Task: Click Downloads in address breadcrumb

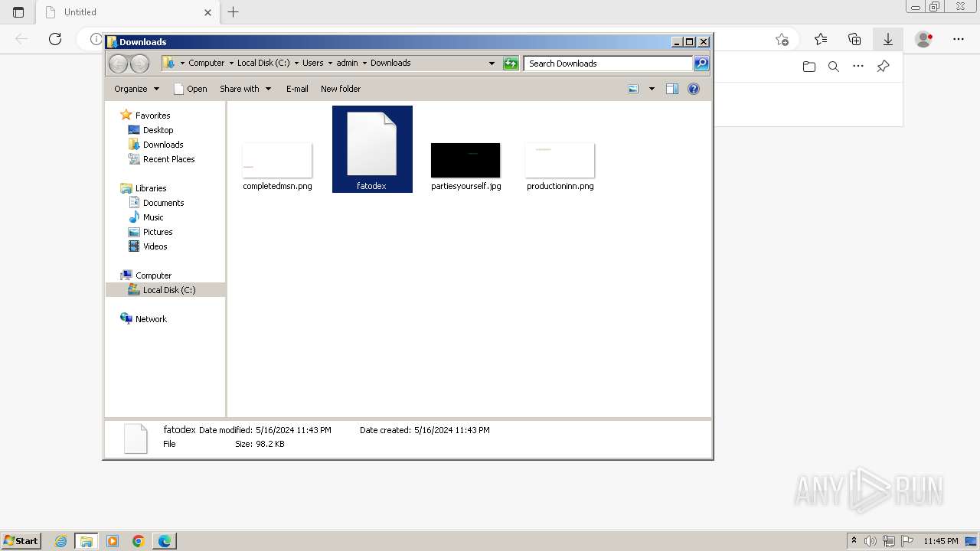Action: (x=390, y=63)
